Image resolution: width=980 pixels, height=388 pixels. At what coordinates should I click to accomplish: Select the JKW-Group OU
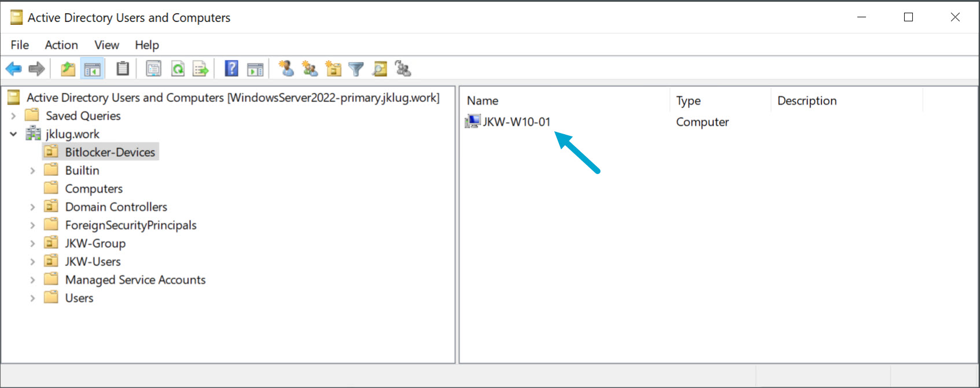click(x=95, y=243)
